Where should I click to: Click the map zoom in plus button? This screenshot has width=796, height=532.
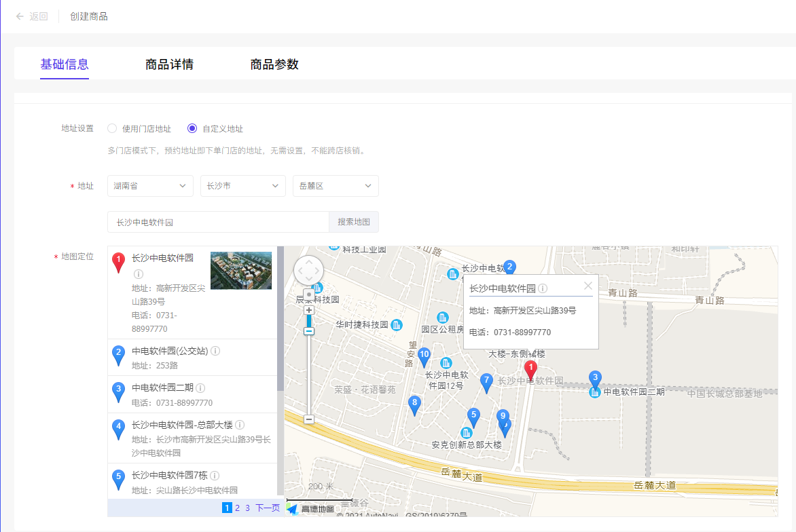pos(309,310)
